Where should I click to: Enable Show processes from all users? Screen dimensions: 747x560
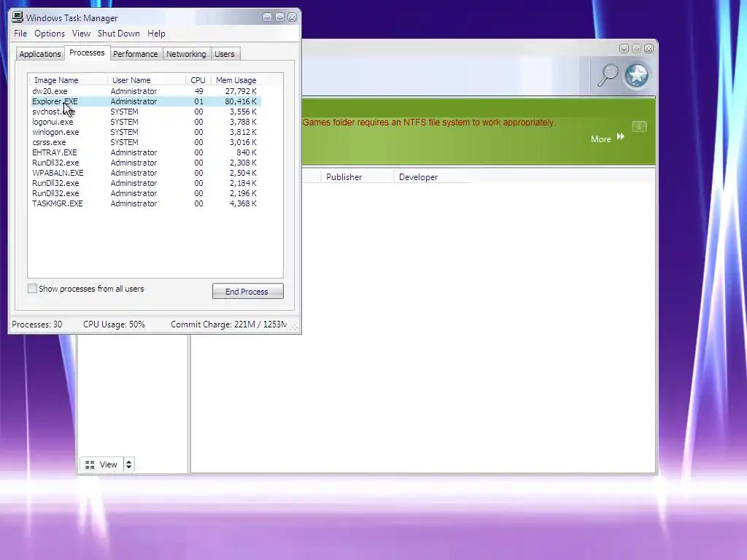32,289
